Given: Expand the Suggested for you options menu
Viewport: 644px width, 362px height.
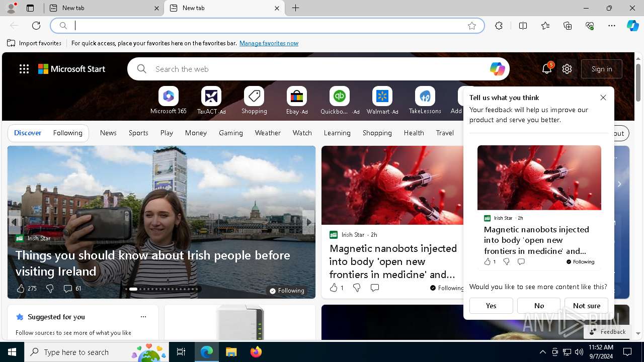Looking at the screenshot, I should pos(143,317).
